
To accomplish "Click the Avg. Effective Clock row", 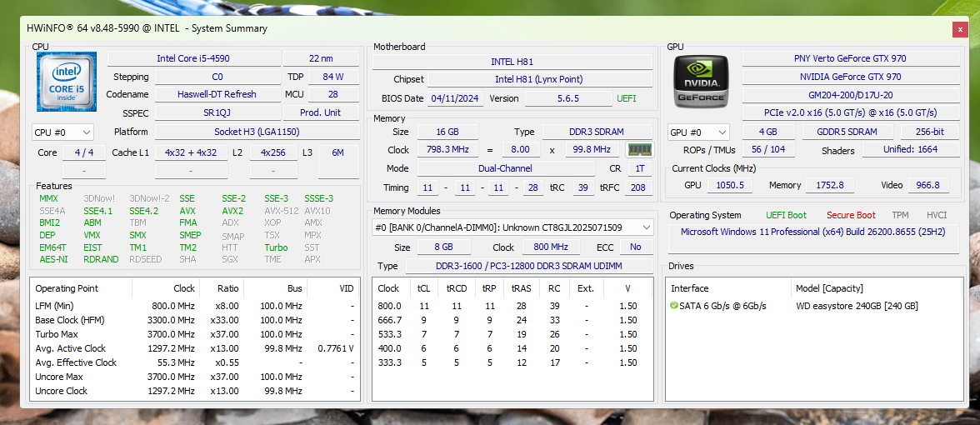I will click(195, 362).
